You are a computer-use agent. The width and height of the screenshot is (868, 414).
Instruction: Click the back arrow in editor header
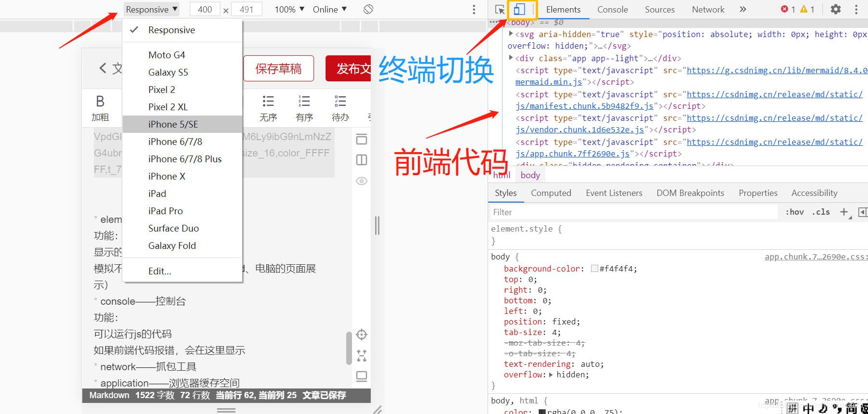[x=102, y=68]
